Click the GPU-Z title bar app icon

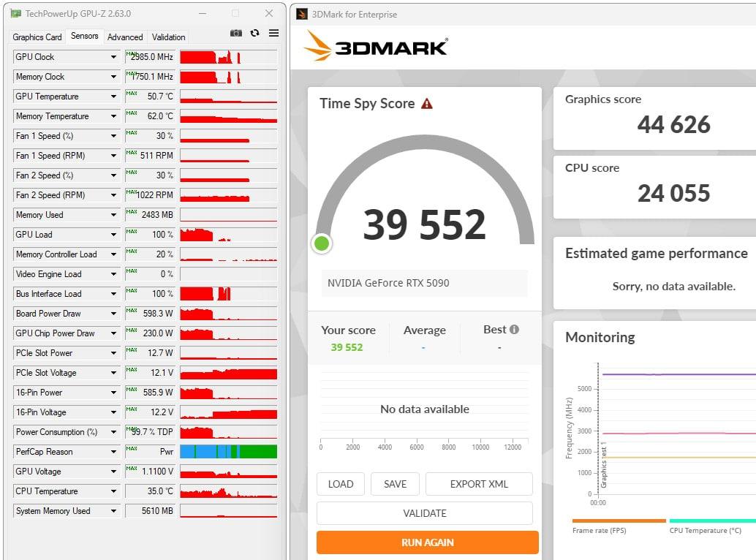point(16,13)
